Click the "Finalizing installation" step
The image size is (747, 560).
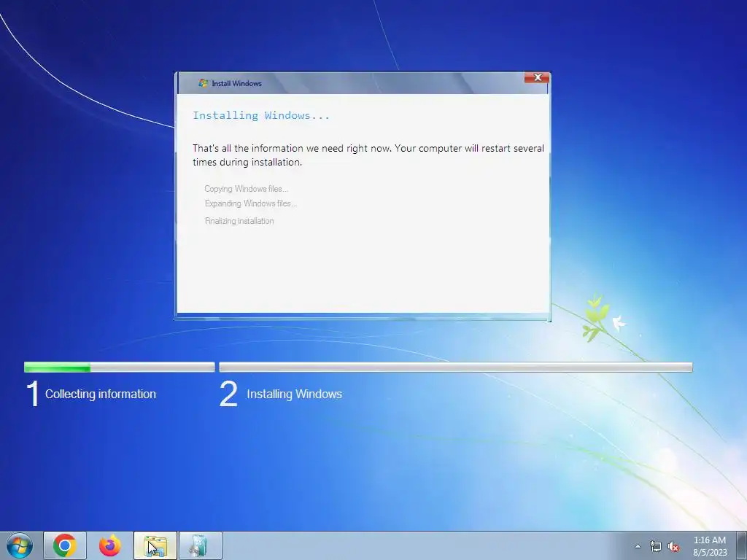pos(239,221)
